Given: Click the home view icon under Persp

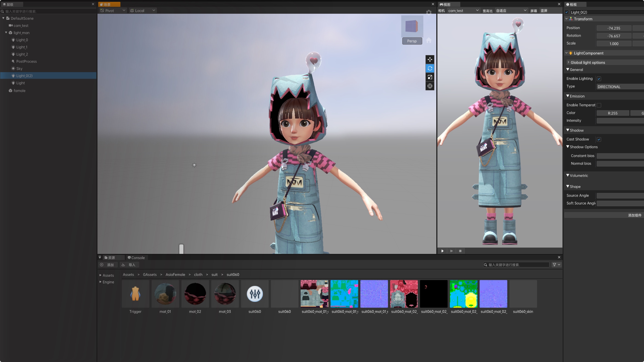Looking at the screenshot, I should pos(429,40).
